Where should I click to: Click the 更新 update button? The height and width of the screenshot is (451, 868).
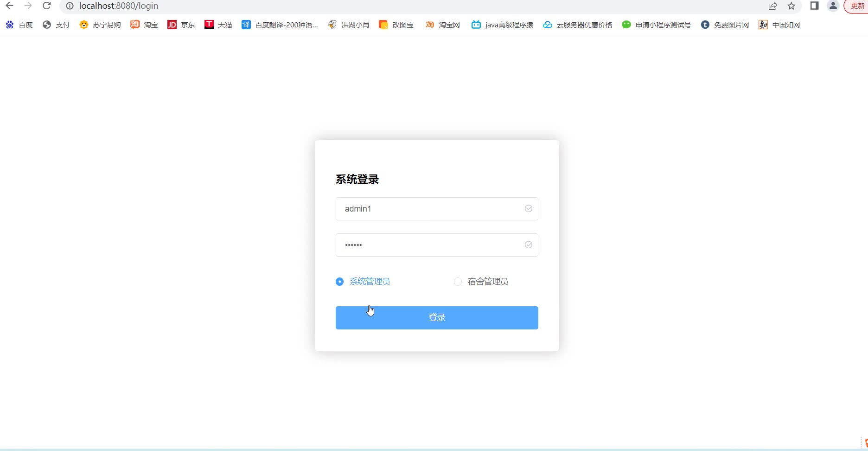(857, 6)
